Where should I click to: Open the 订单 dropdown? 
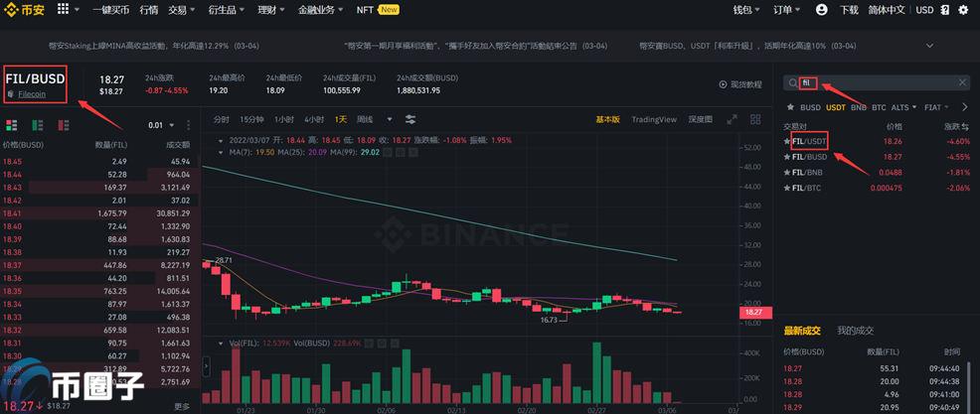click(787, 10)
